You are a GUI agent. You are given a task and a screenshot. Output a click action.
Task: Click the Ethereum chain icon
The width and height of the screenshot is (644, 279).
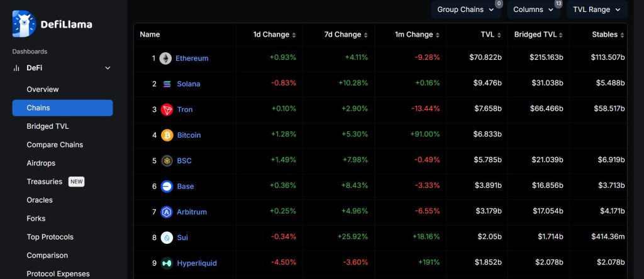pos(166,58)
